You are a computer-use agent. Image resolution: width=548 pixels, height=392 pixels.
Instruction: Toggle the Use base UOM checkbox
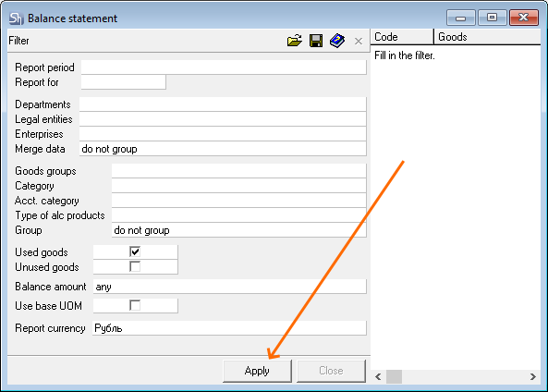135,305
